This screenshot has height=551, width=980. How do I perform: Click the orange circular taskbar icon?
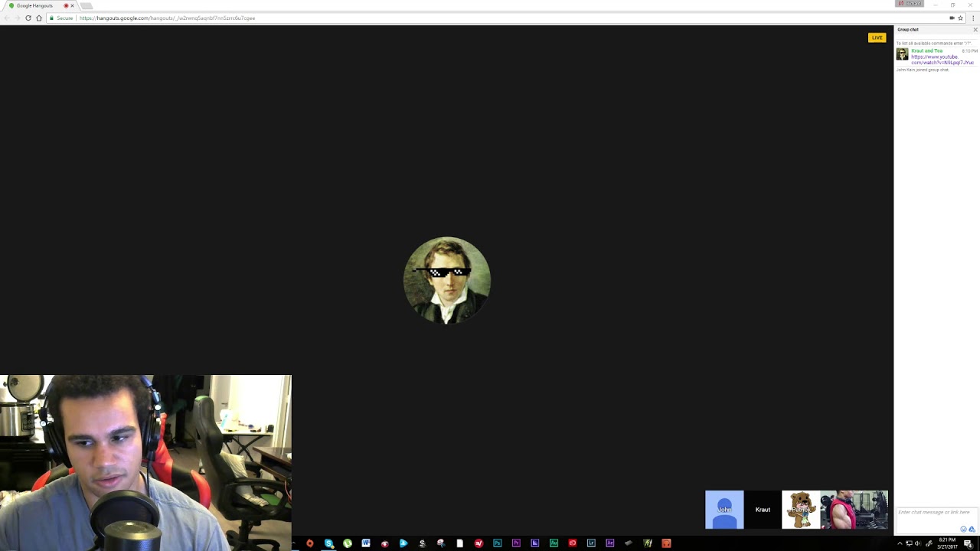point(310,543)
